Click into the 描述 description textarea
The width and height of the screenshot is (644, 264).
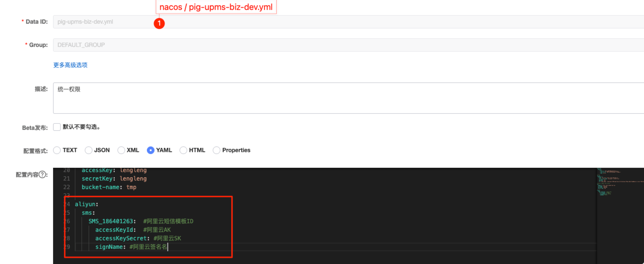pos(300,98)
